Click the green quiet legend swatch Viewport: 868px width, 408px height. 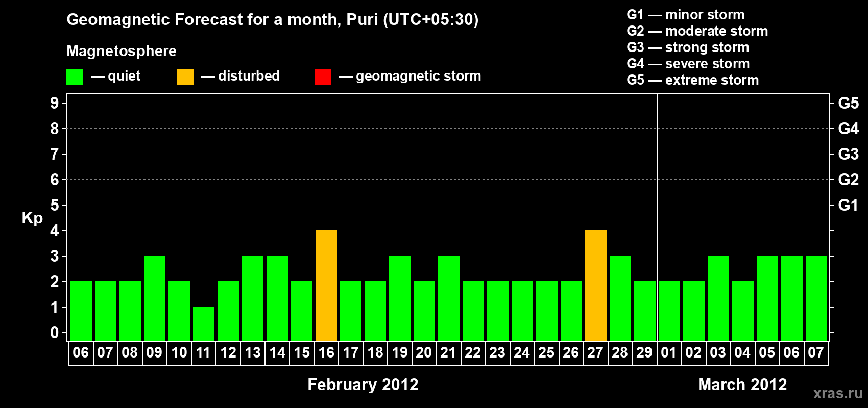coord(75,77)
